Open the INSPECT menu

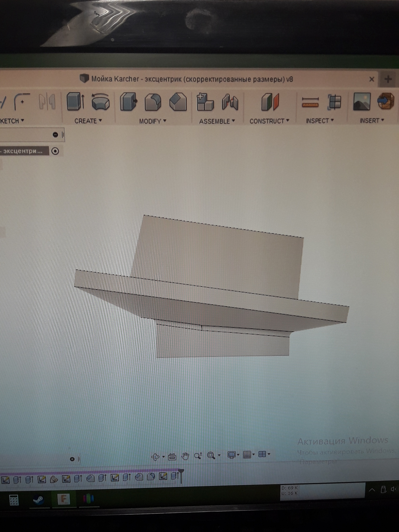tap(320, 121)
